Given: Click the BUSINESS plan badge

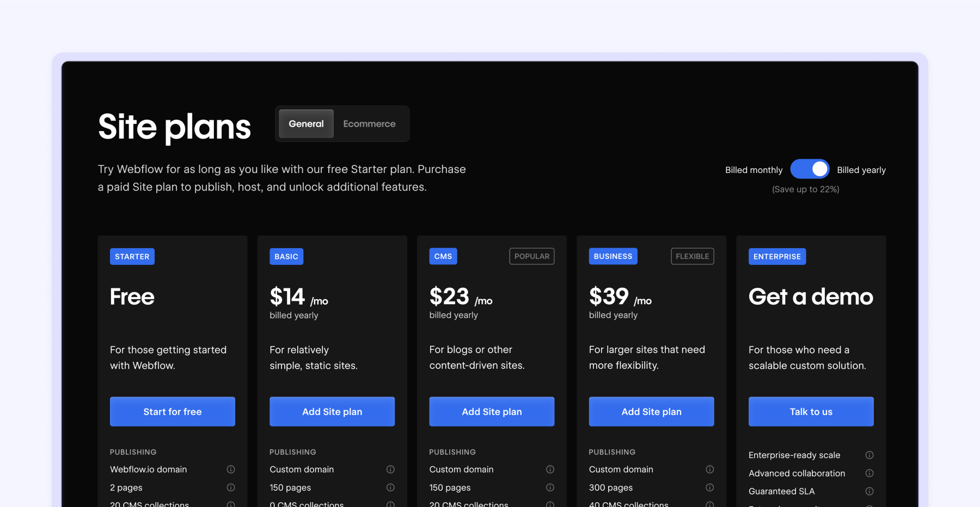Looking at the screenshot, I should (x=613, y=256).
